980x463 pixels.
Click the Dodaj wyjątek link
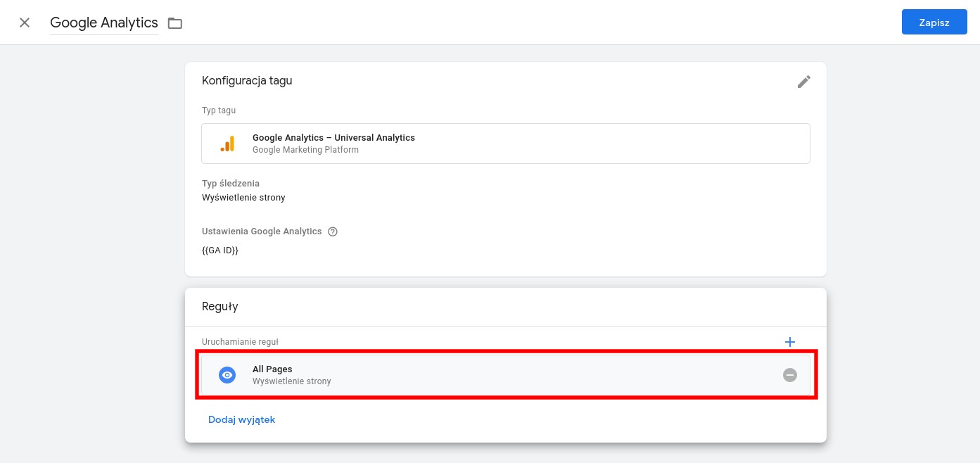coord(241,419)
